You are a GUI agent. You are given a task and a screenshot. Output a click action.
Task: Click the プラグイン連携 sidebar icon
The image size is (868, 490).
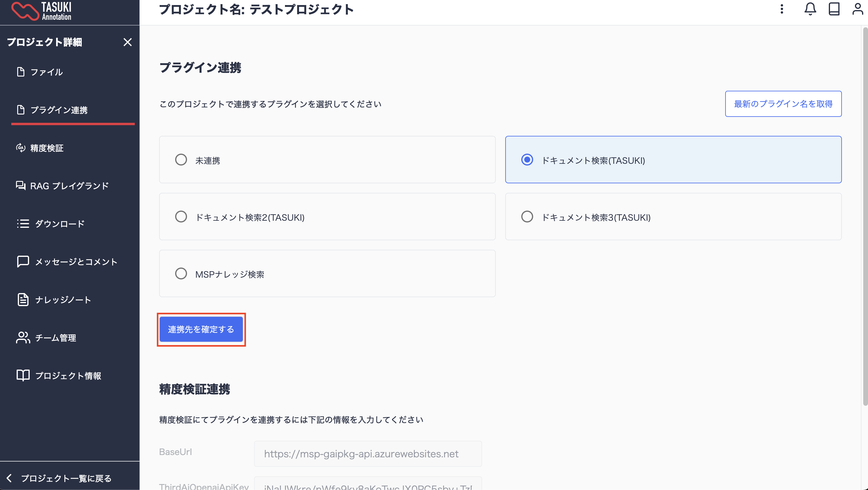coord(20,110)
